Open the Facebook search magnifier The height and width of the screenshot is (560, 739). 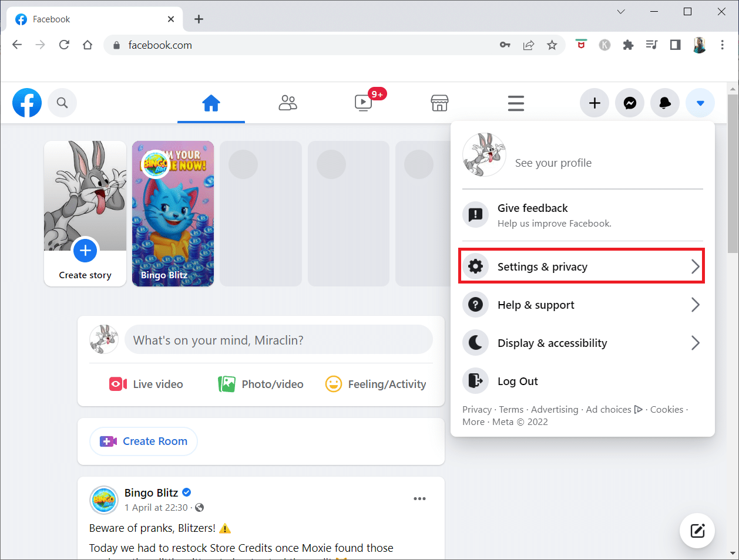[x=62, y=103]
